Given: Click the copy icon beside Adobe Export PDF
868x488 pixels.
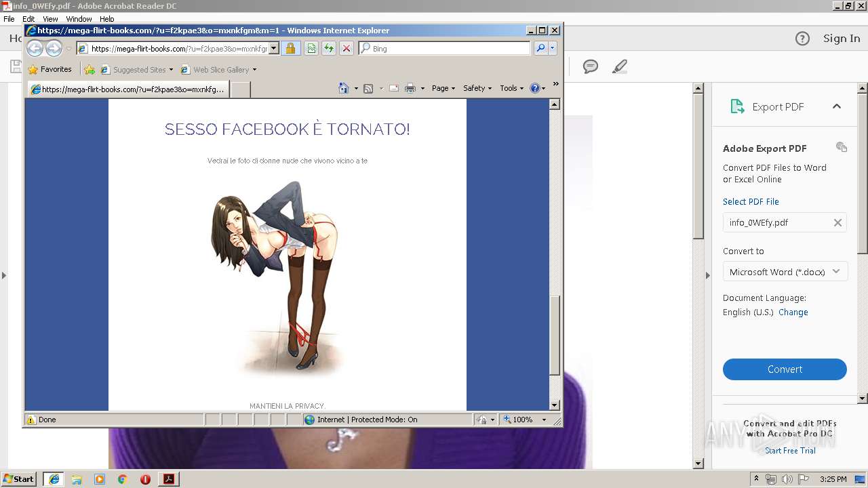Looking at the screenshot, I should [x=842, y=147].
